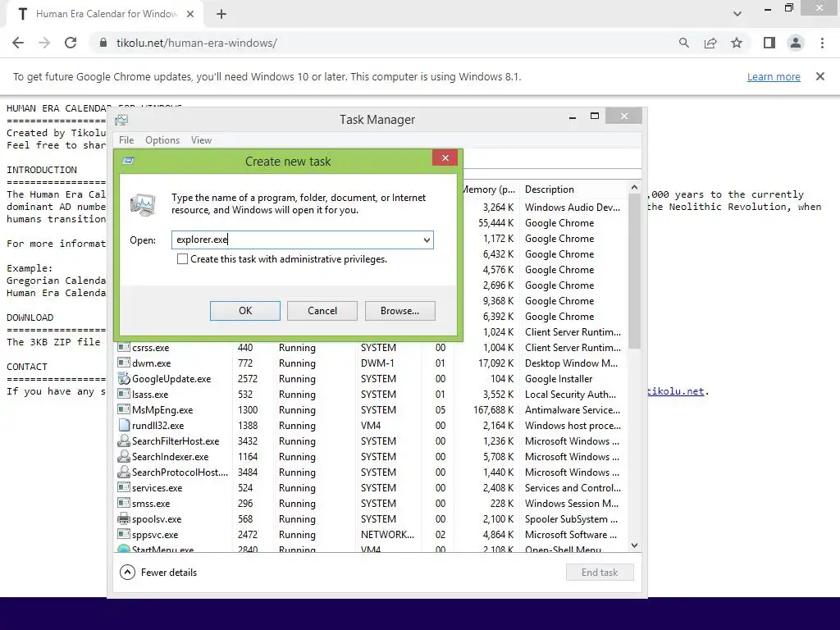Open Task Manager File menu
This screenshot has height=630, width=840.
pos(126,139)
